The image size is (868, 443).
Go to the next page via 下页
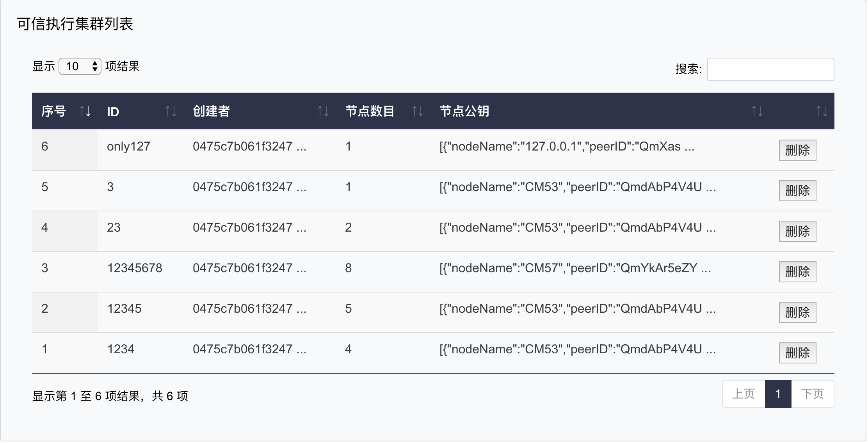812,394
